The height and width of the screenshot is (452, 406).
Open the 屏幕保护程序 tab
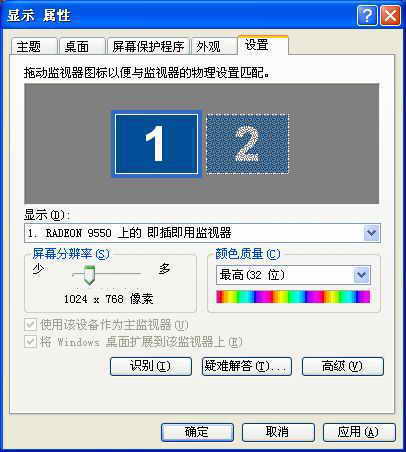[x=148, y=47]
